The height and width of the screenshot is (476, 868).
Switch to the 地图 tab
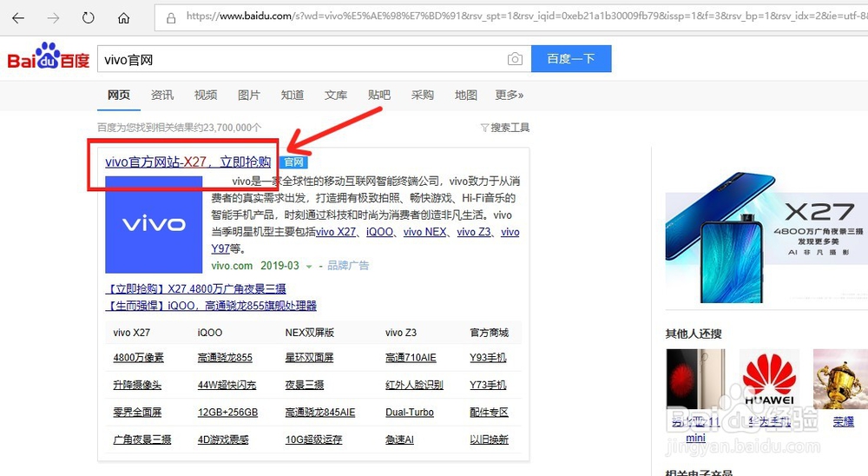pos(465,96)
